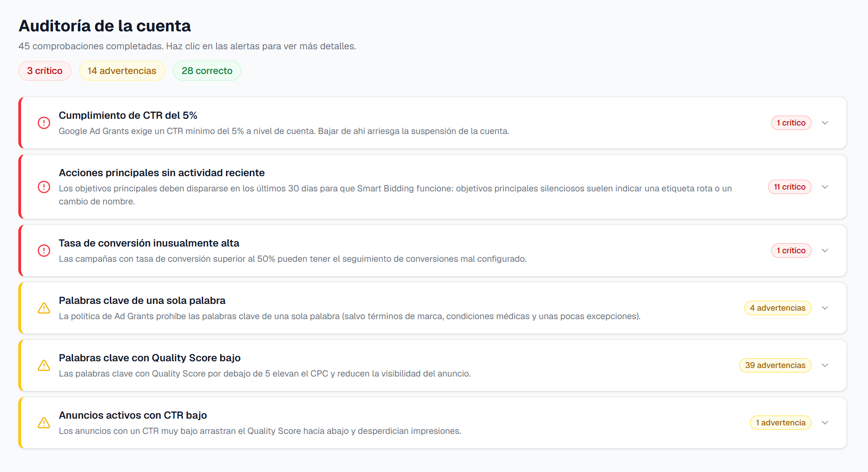Click description about política de Ad Grants
868x472 pixels.
pyautogui.click(x=350, y=316)
